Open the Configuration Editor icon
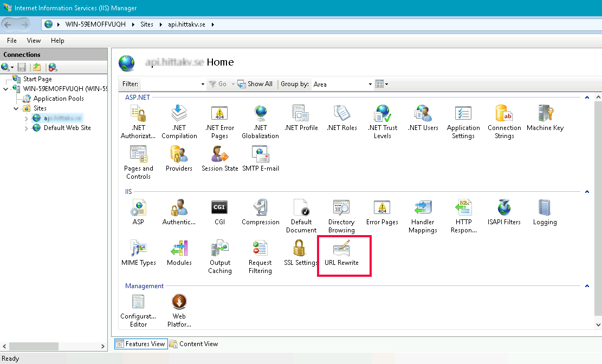Viewport: 602px width, 364px height. (138, 310)
